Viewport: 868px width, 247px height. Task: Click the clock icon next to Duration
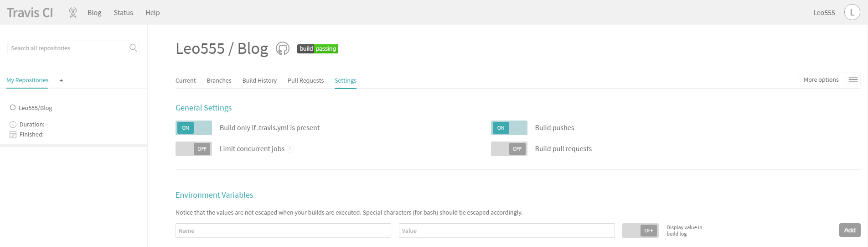click(13, 124)
